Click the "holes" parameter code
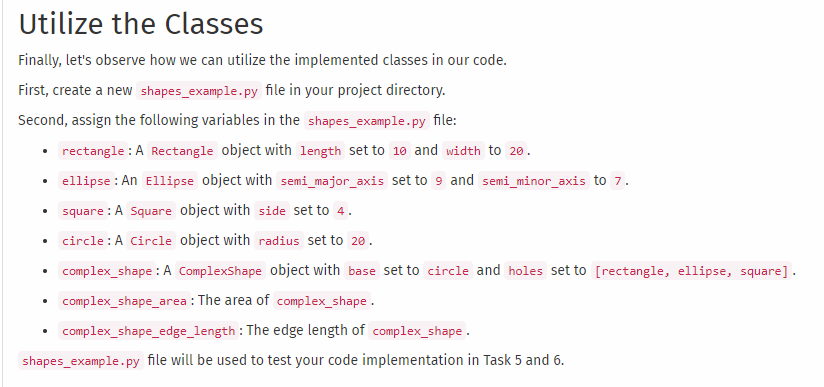824x387 pixels. pos(526,271)
